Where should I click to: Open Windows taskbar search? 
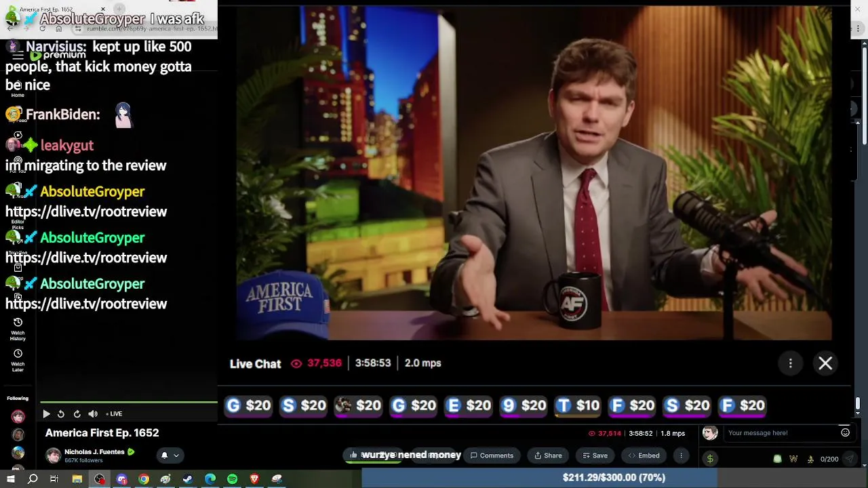point(33,479)
